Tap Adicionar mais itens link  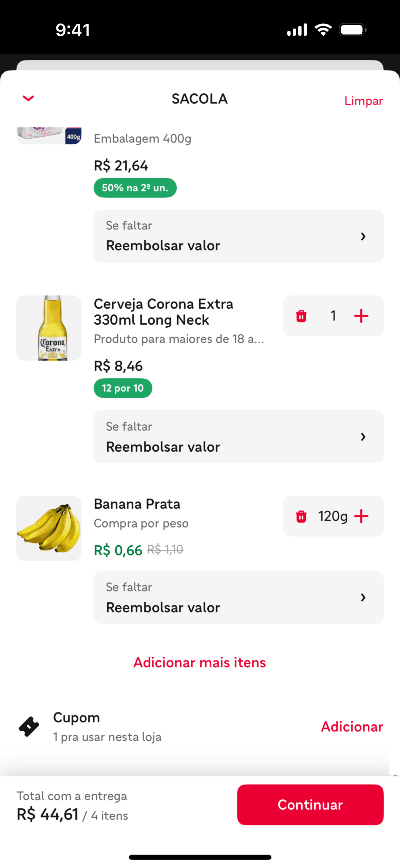tap(199, 663)
